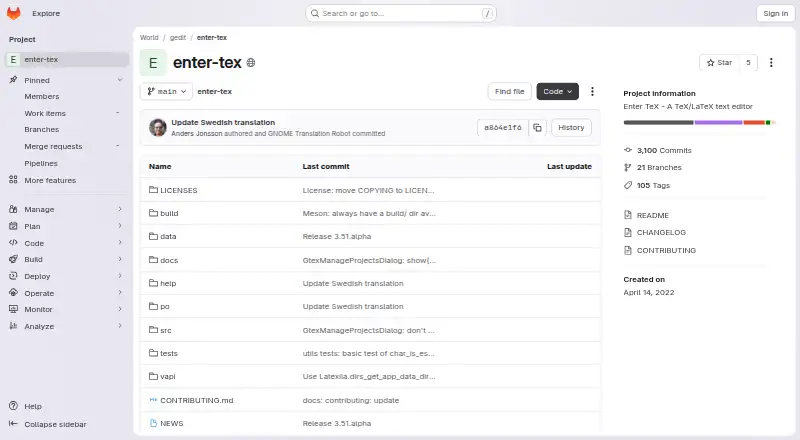Open the help folder icon
Viewport: 800px width, 440px height.
[x=153, y=283]
